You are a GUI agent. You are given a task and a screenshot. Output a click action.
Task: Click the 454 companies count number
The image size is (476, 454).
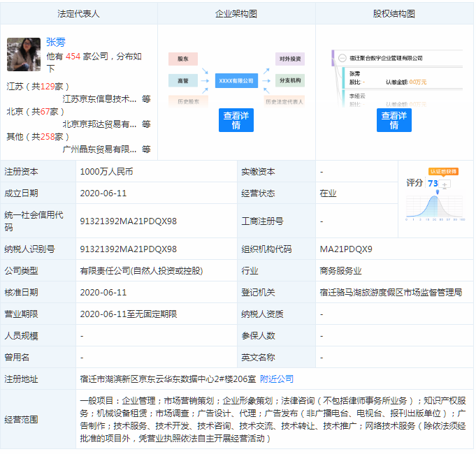(x=73, y=57)
